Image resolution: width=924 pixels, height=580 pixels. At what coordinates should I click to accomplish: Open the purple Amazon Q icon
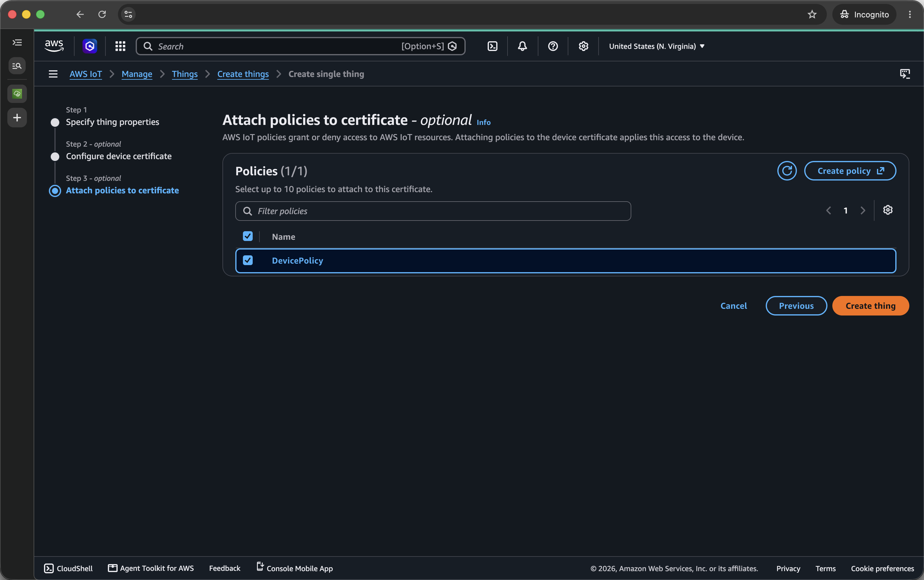pos(90,46)
